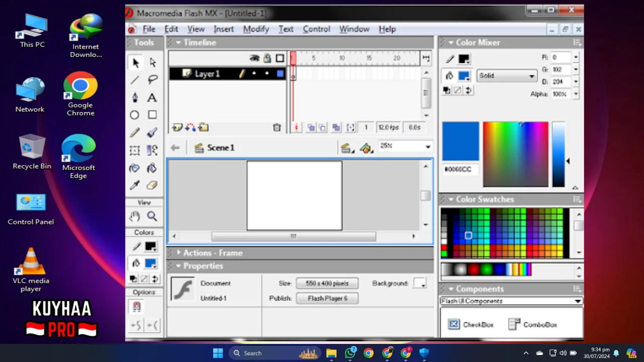The width and height of the screenshot is (644, 362).
Task: Click Swap Colors icon in Tools panel
Action: tap(155, 279)
